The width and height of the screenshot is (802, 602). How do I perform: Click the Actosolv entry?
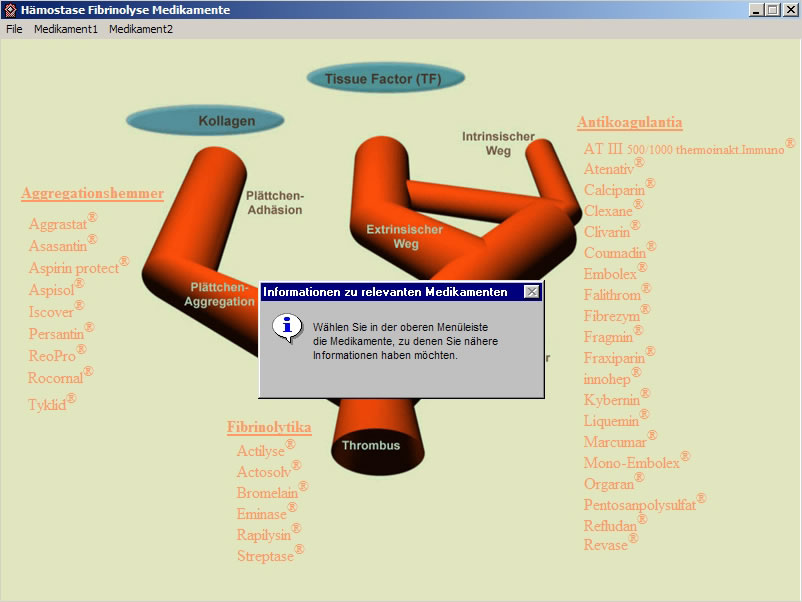coord(269,471)
